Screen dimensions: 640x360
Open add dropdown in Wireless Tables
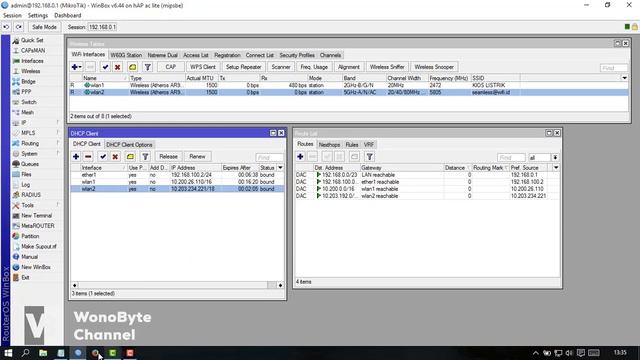coord(76,67)
